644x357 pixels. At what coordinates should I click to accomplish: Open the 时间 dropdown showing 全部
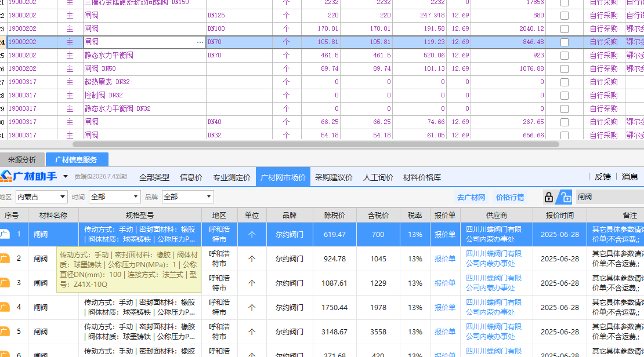coord(115,197)
